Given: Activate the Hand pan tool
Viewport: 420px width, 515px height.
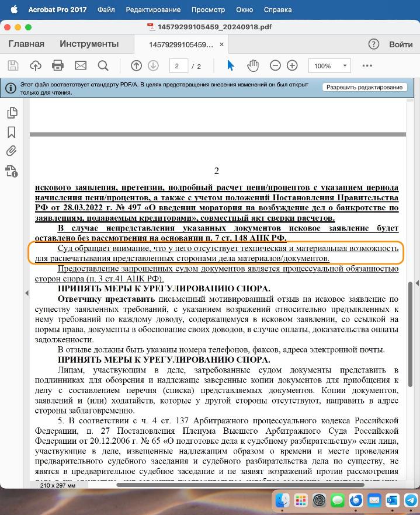Looking at the screenshot, I should [x=253, y=65].
